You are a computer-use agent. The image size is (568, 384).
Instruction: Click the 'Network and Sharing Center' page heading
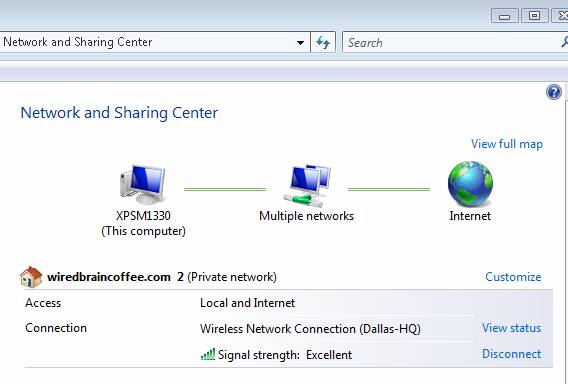coord(119,113)
